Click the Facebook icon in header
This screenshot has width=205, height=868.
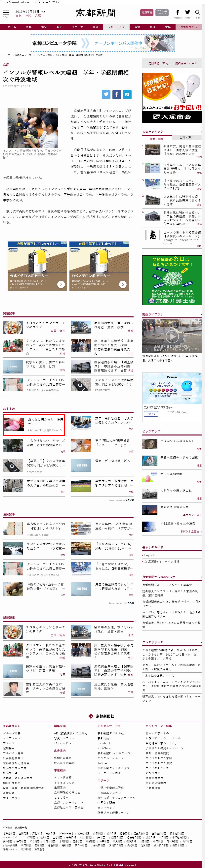(x=178, y=13)
